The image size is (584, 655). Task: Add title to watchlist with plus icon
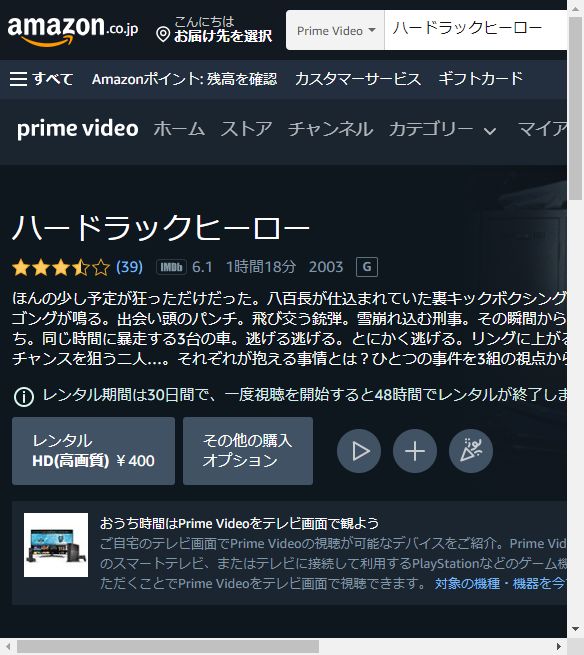[x=415, y=451]
